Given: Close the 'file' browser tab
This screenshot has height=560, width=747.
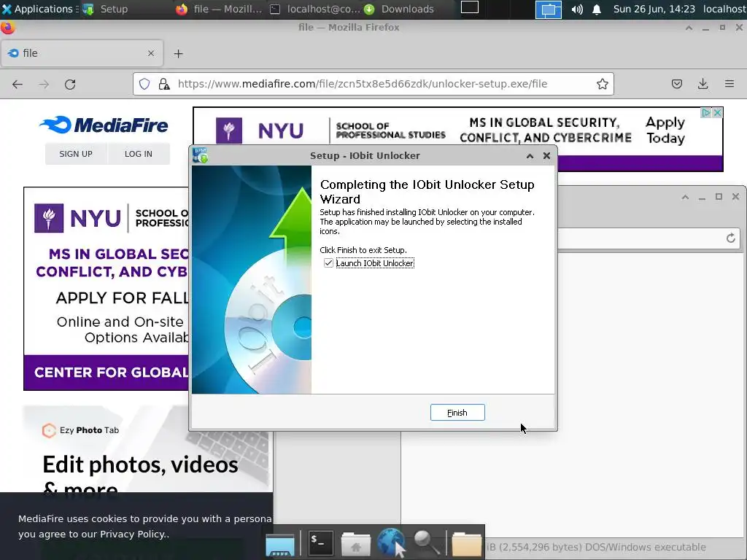Looking at the screenshot, I should coord(151,53).
